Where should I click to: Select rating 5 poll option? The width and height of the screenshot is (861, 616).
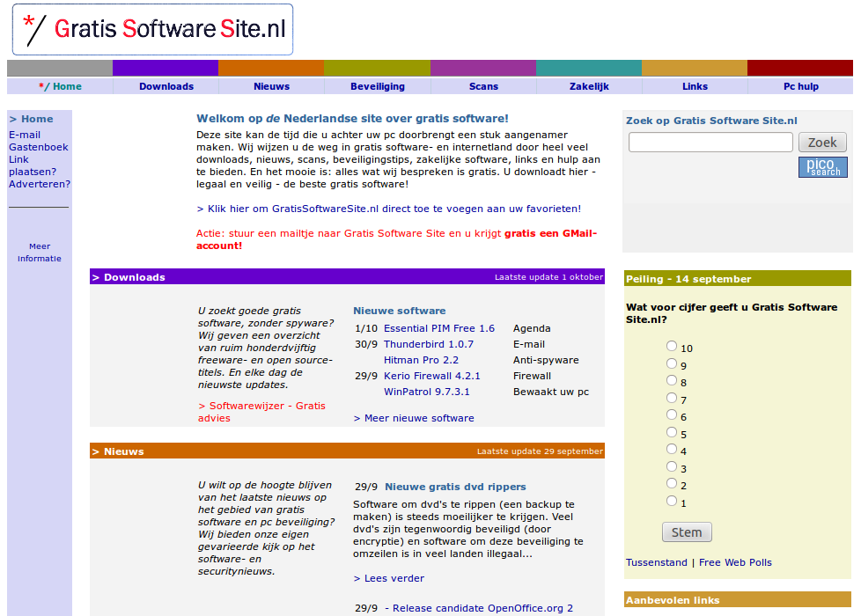pyautogui.click(x=672, y=433)
